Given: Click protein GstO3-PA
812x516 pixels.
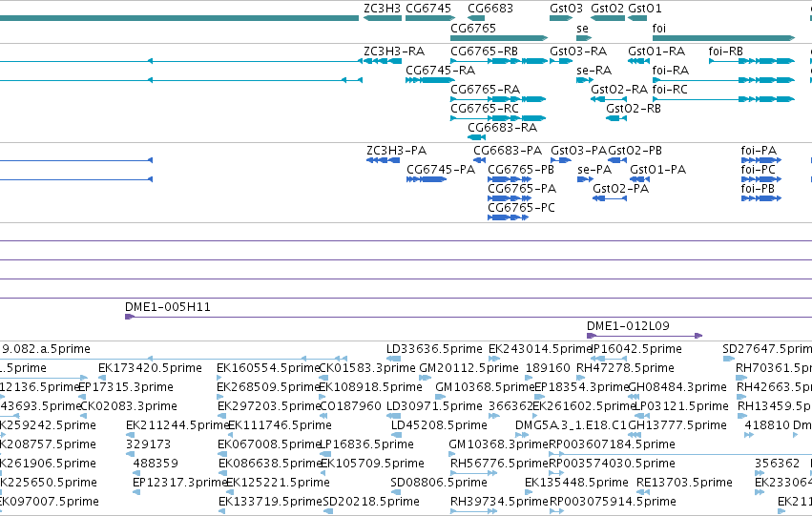Looking at the screenshot, I should click(x=578, y=151).
